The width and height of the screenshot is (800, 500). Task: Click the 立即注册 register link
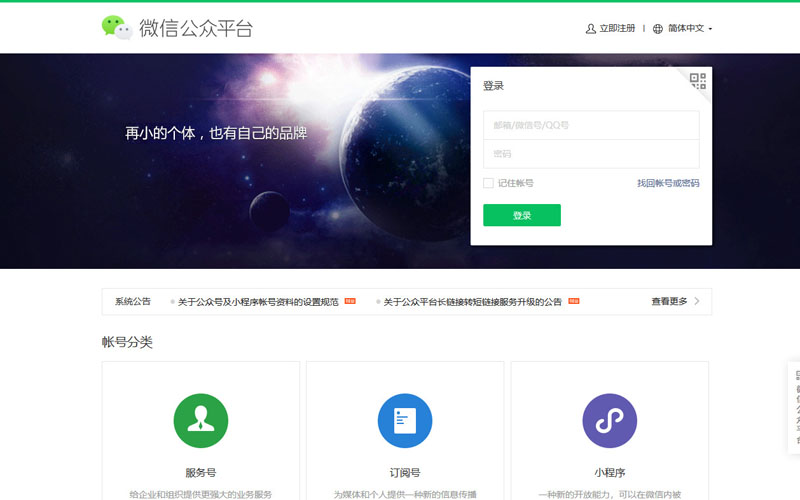(617, 29)
